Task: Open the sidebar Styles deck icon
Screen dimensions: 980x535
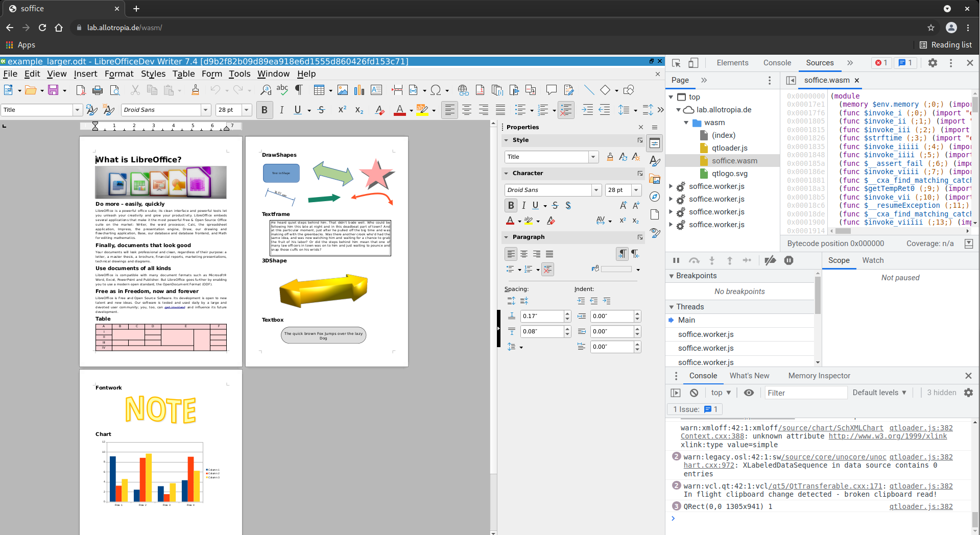Action: click(x=655, y=161)
